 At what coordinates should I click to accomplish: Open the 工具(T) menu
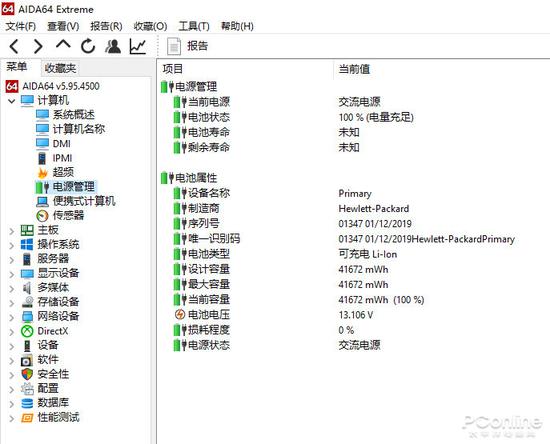pos(194,26)
